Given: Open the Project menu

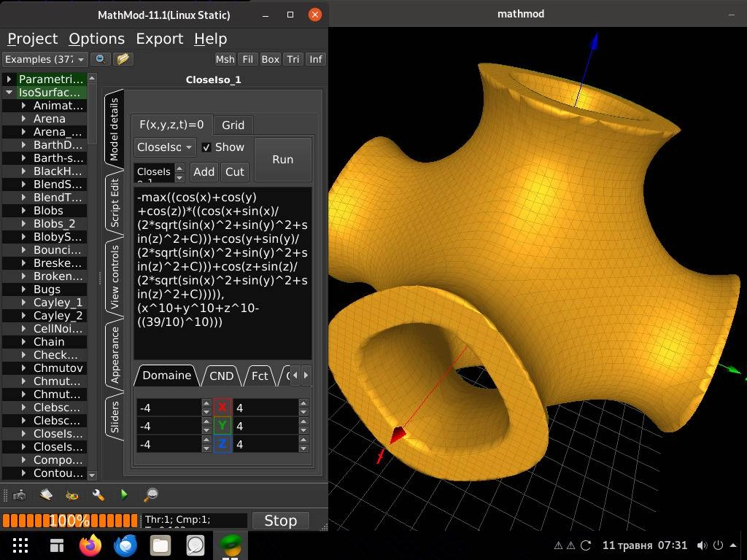Looking at the screenshot, I should point(32,39).
